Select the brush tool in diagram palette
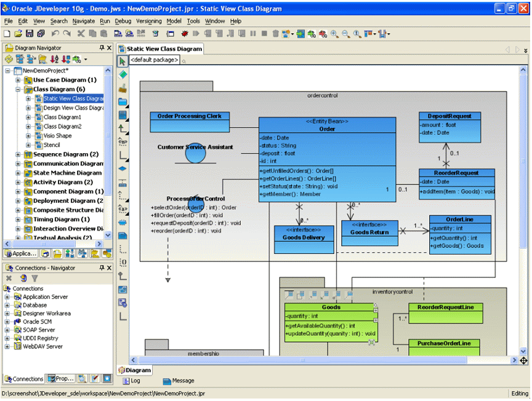Viewport: 532px width, 401px height. pos(123,89)
